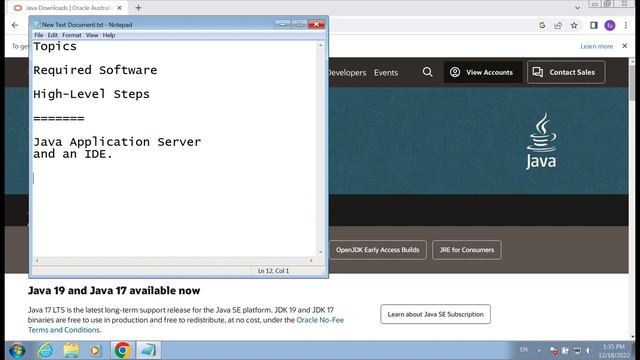Dismiss the browser info bar

(624, 46)
